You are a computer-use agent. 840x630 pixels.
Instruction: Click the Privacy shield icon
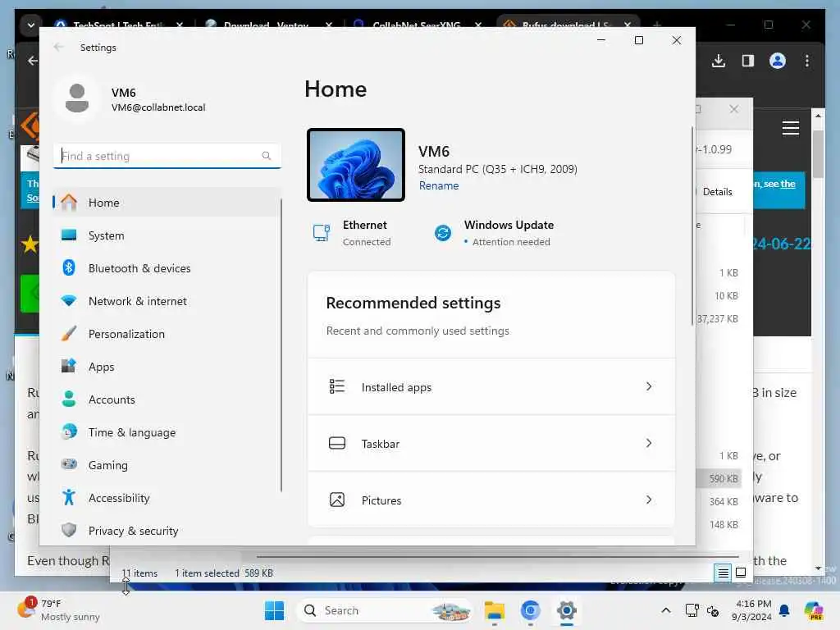[x=69, y=530]
